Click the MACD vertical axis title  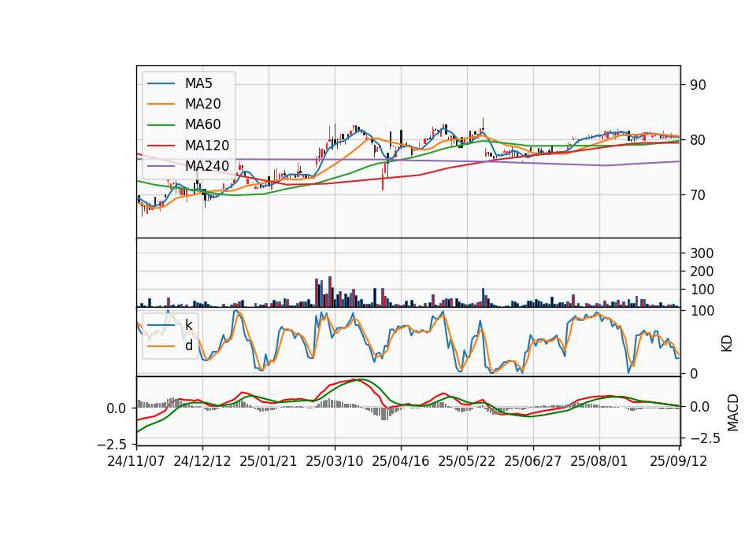732,412
